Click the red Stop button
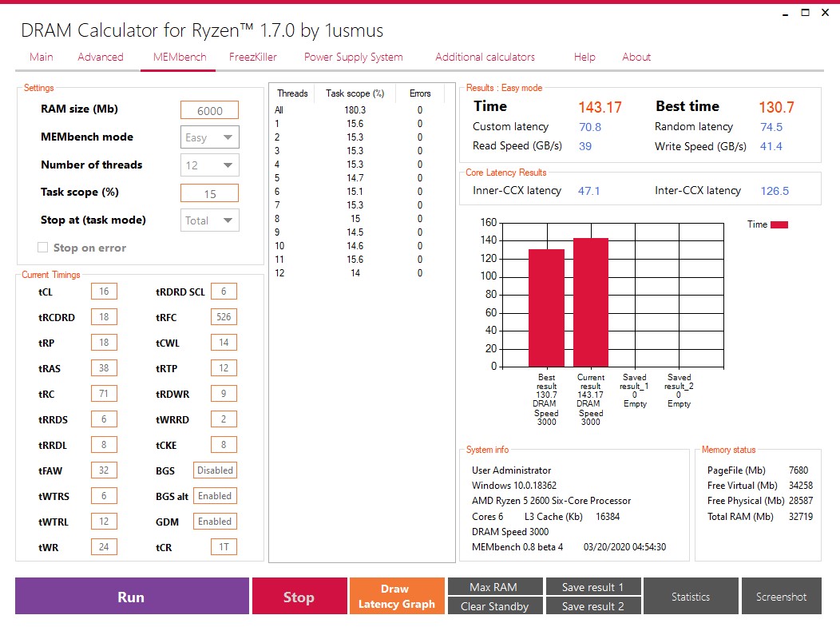The height and width of the screenshot is (631, 840). click(299, 596)
